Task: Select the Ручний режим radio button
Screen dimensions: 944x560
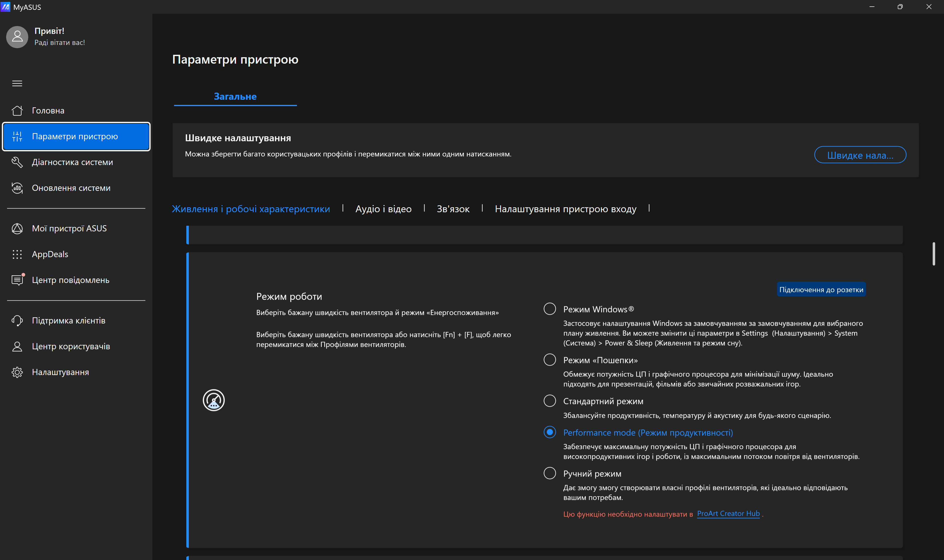Action: (x=549, y=473)
